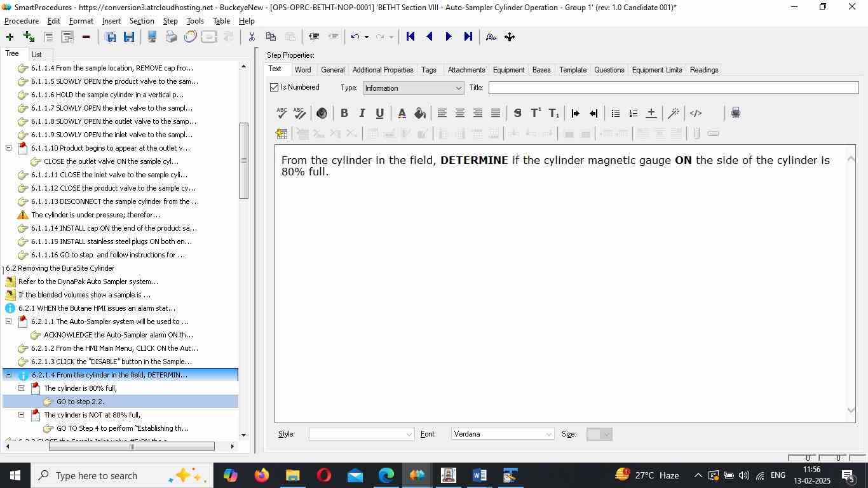The width and height of the screenshot is (868, 488).
Task: Open the Questions tab
Action: point(609,70)
